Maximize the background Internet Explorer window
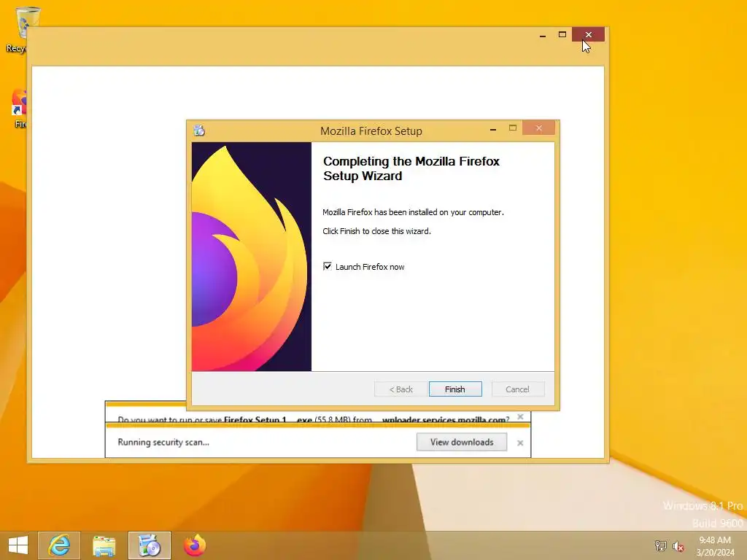This screenshot has height=560, width=747. 562,35
